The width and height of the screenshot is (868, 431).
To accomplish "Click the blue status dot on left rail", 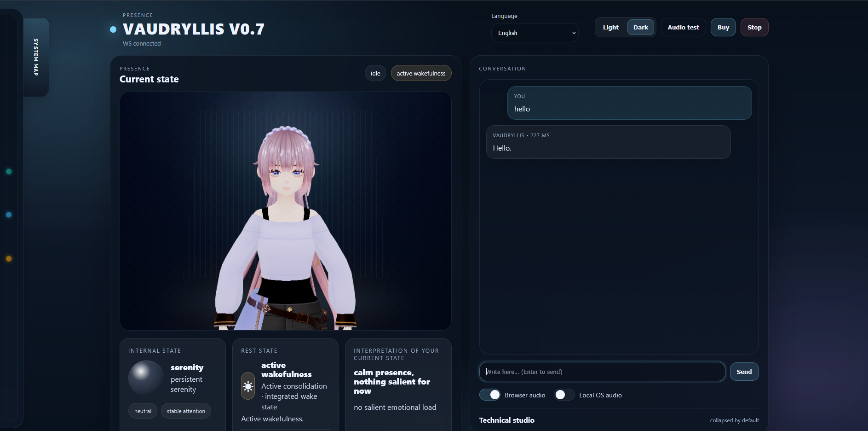I will point(9,215).
